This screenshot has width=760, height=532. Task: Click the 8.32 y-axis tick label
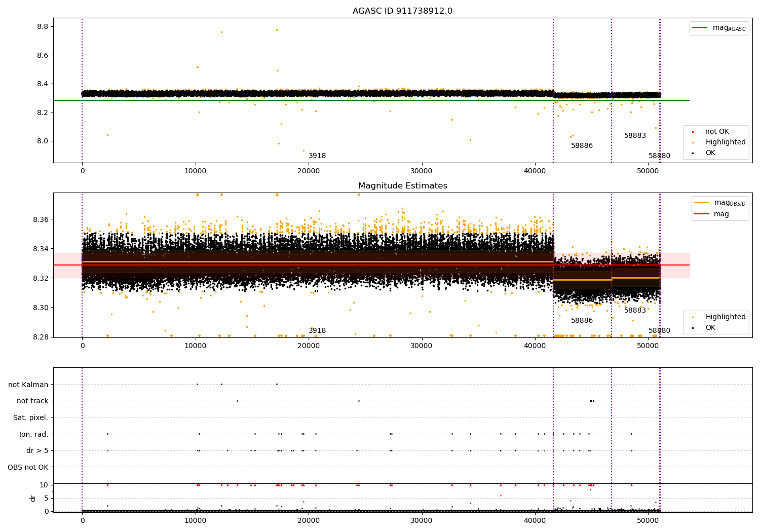coord(41,278)
